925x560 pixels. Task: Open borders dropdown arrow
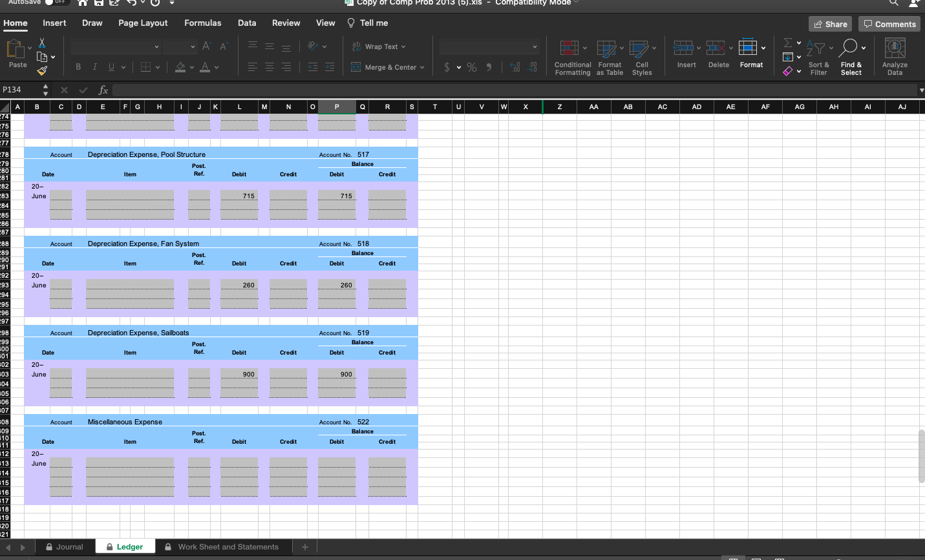pyautogui.click(x=158, y=67)
